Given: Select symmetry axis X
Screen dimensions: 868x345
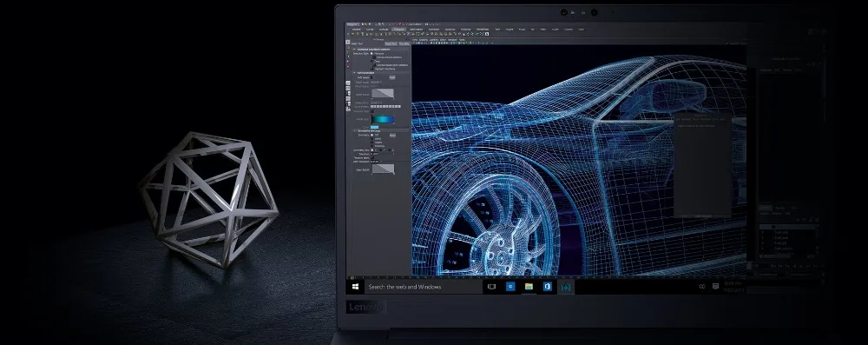Looking at the screenshot, I should 372,150.
